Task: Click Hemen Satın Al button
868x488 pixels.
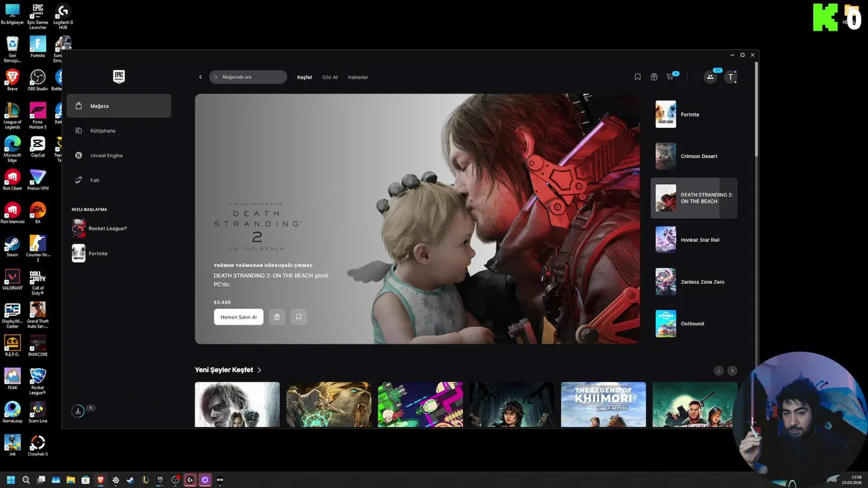Action: [239, 317]
